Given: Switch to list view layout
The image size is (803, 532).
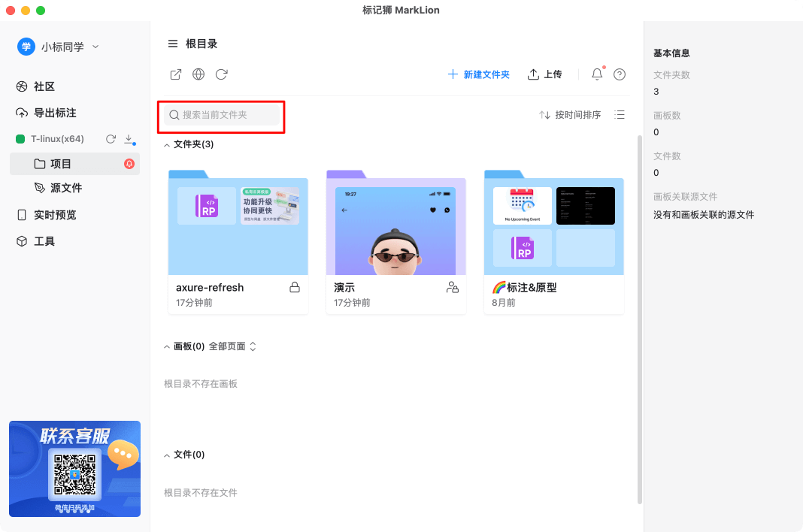Looking at the screenshot, I should [x=619, y=115].
